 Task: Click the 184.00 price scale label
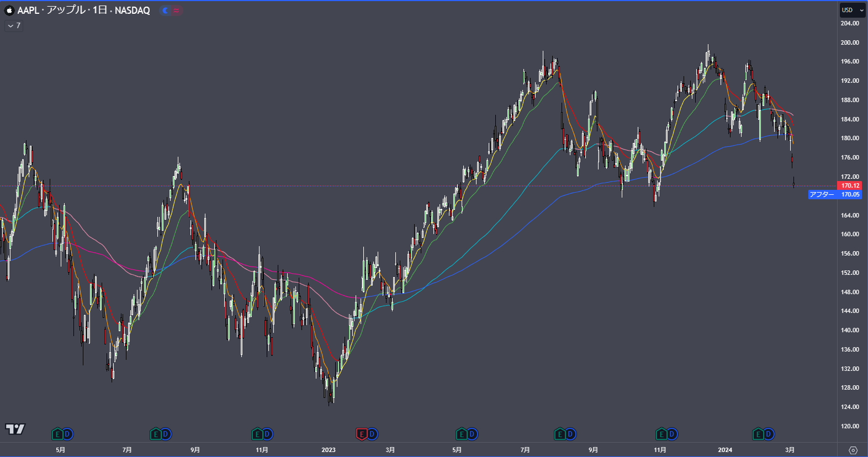(x=850, y=119)
